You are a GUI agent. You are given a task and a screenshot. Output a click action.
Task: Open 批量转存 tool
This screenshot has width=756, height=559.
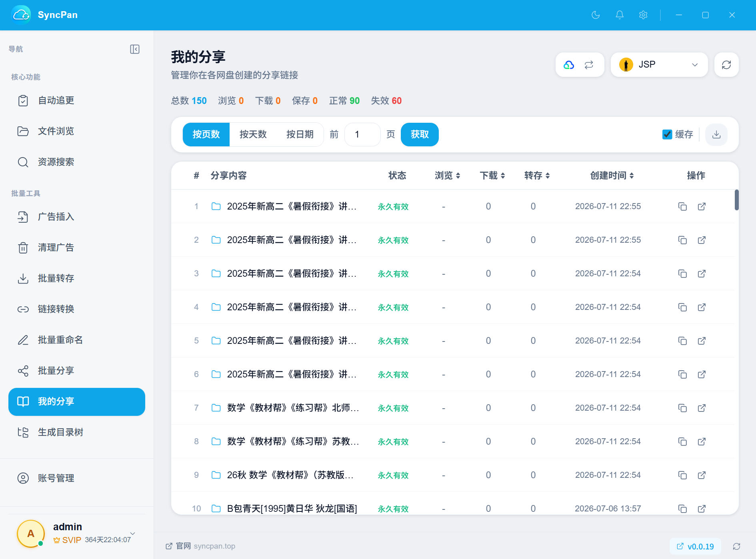pyautogui.click(x=77, y=278)
